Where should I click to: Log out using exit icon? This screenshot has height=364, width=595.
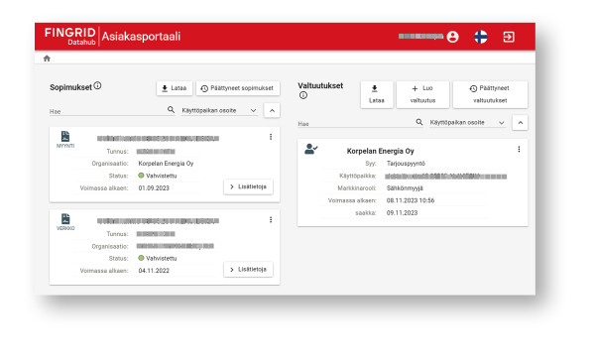click(x=509, y=37)
